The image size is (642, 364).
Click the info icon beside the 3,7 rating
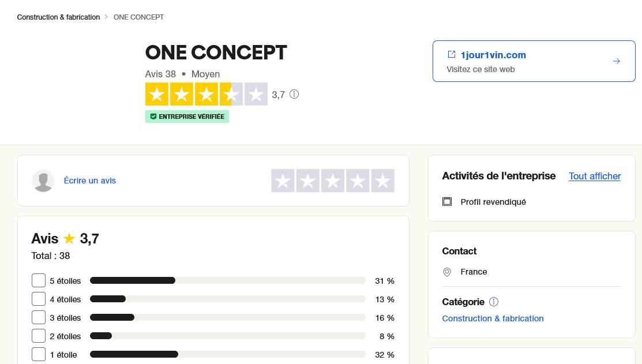point(294,94)
